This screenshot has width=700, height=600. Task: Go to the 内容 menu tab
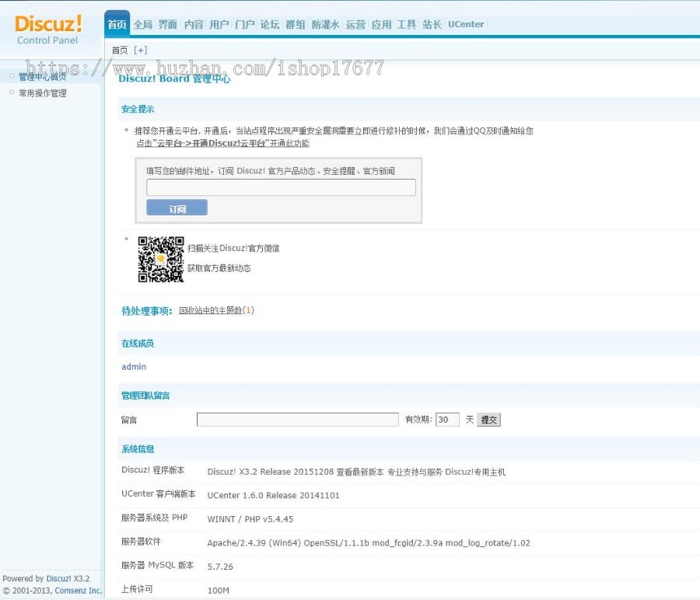point(194,25)
